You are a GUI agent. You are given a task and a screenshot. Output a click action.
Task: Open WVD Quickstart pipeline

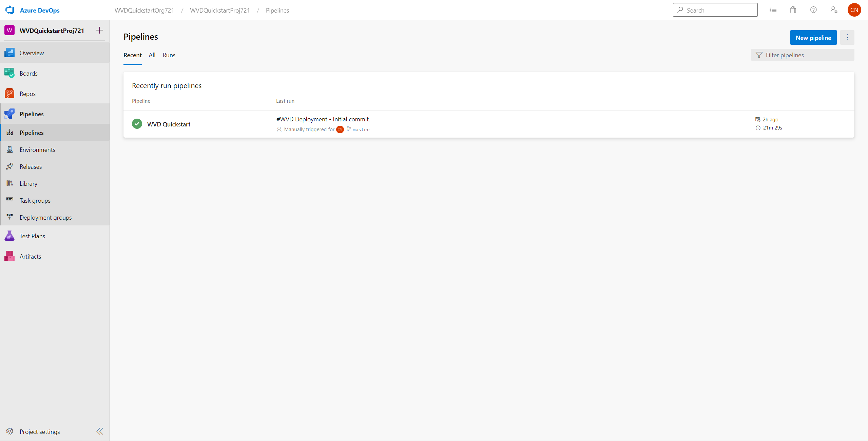169,124
